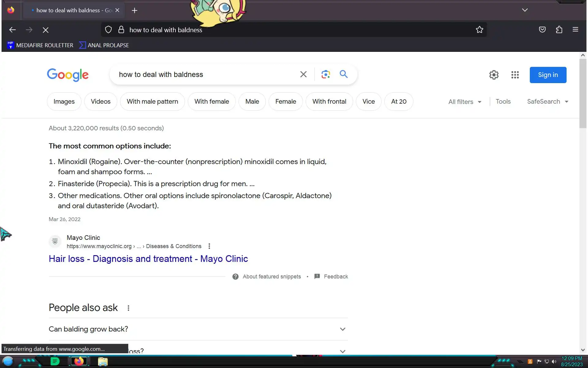Stop page loading with X button
The height and width of the screenshot is (368, 588).
point(46,30)
